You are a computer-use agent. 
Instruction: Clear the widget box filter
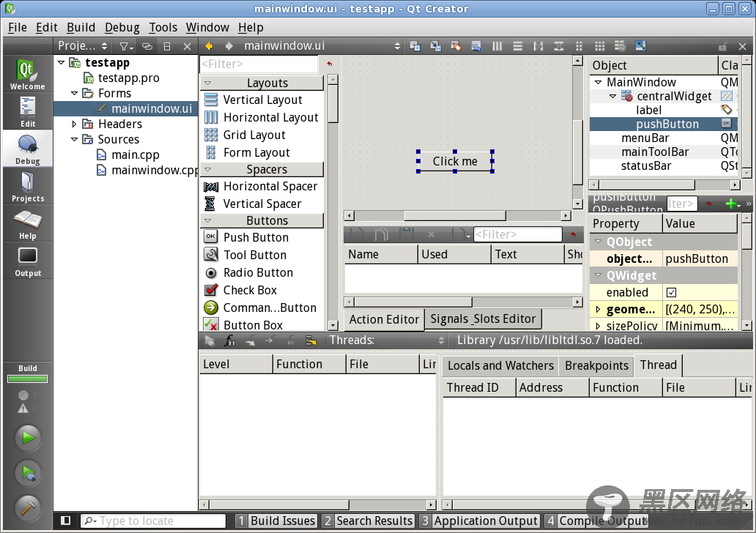pos(330,64)
